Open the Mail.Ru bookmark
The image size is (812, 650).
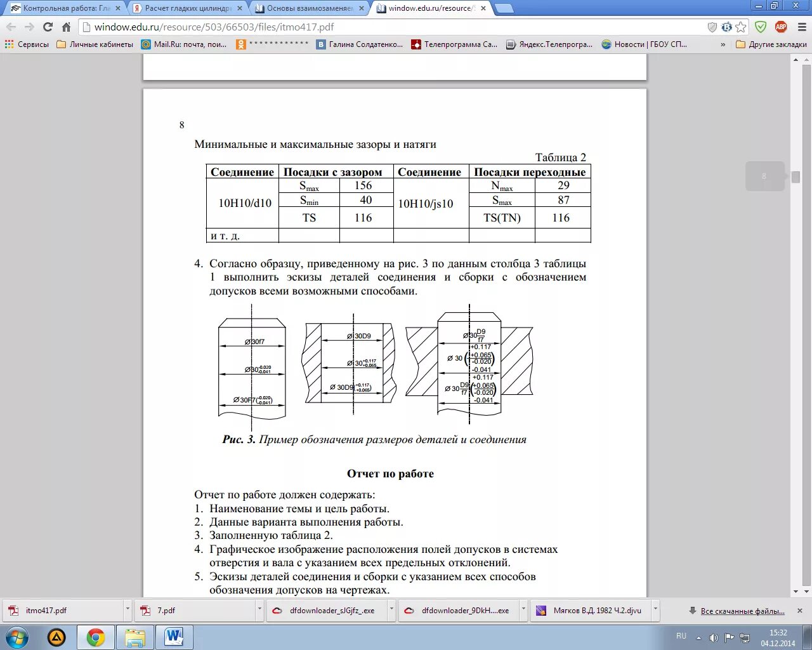184,44
